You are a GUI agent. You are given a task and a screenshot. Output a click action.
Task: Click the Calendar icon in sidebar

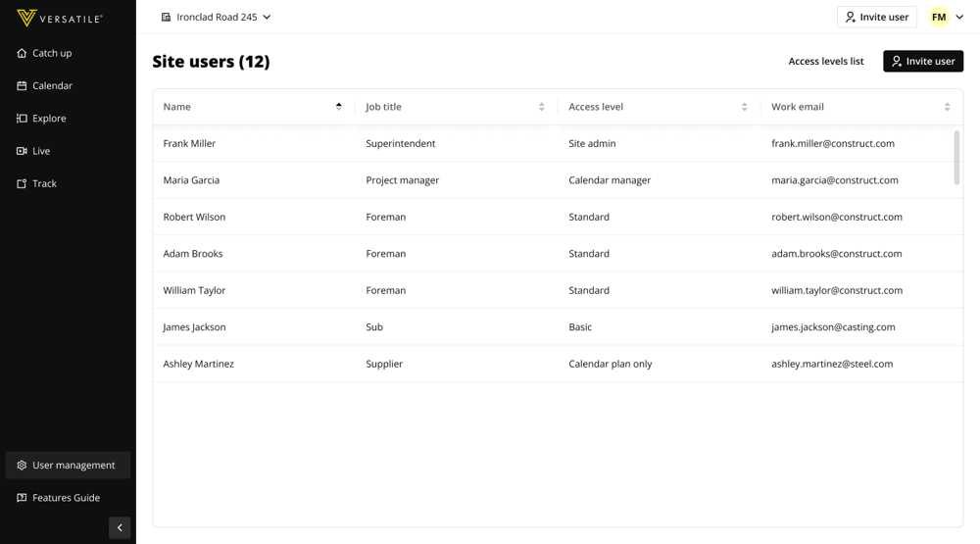click(22, 86)
